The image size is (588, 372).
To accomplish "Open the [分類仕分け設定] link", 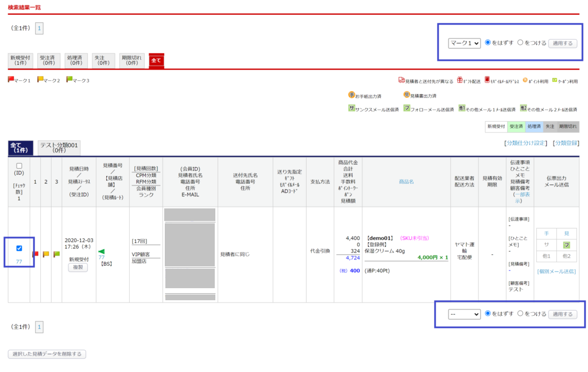I will (526, 144).
